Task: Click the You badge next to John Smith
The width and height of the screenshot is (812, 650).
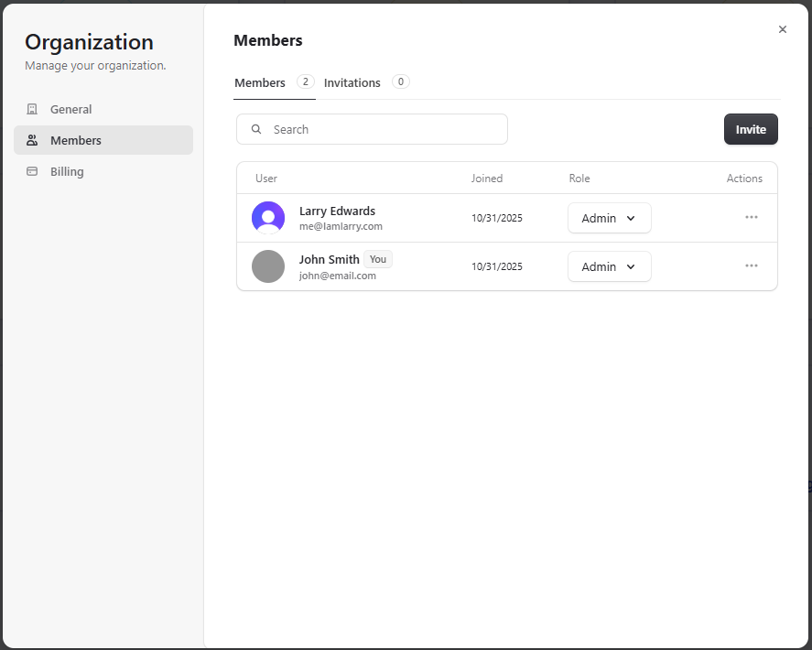Action: coord(377,259)
